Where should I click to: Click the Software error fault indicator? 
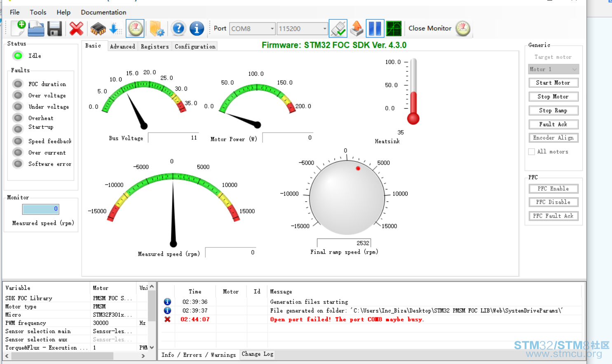tap(18, 164)
